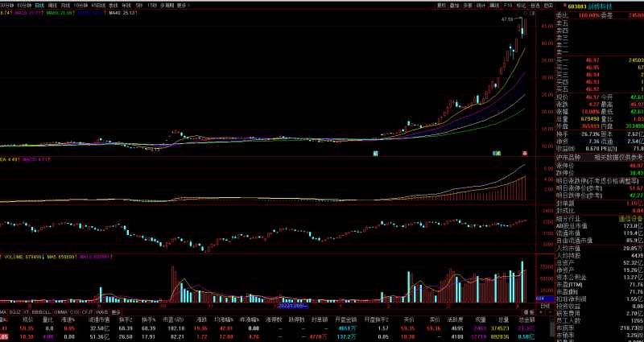Click the 买一 bid price row
This screenshot has width=644, height=342.
pos(596,60)
